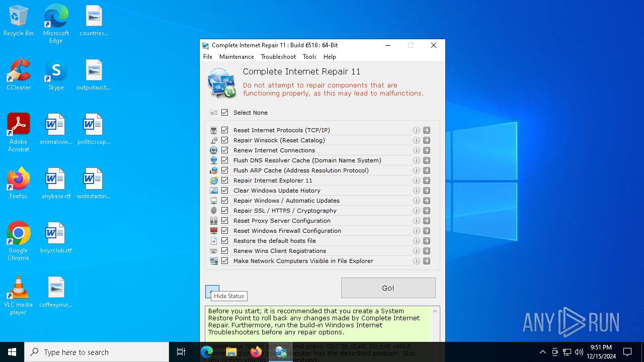Run arrow for Repair Winsock row
Viewport: 644px width, 362px height.
427,140
